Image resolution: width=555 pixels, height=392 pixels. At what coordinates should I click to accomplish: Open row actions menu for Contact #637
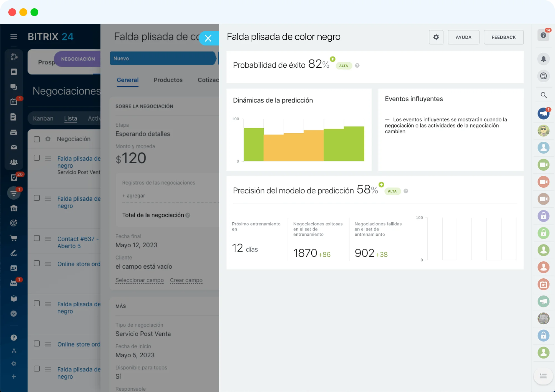coord(48,239)
